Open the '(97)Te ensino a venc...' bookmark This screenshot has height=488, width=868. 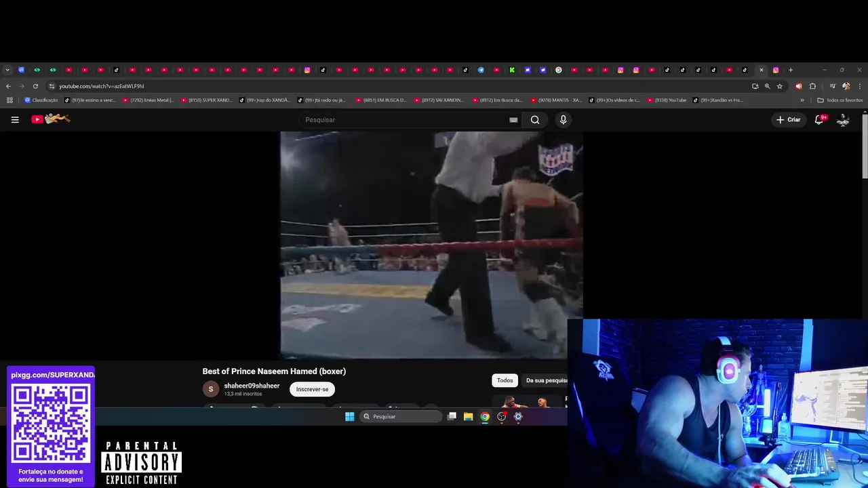point(90,100)
